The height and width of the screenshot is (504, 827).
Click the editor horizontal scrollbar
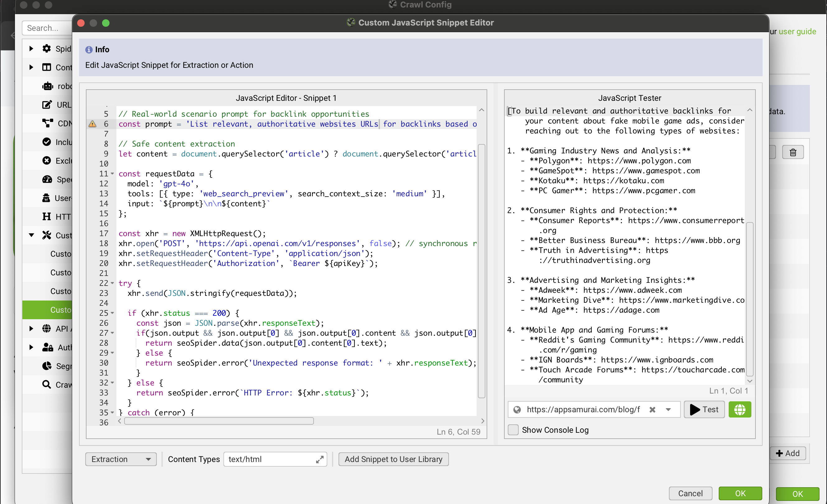pos(218,421)
